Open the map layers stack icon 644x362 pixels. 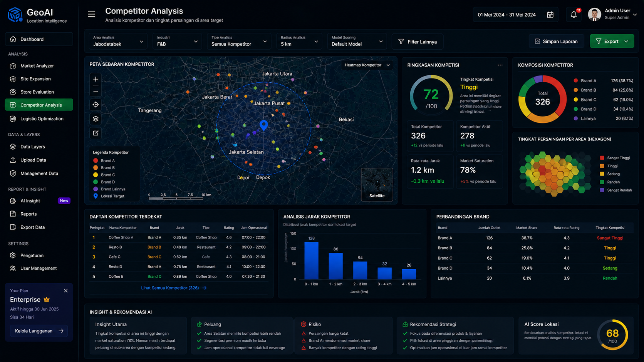96,119
